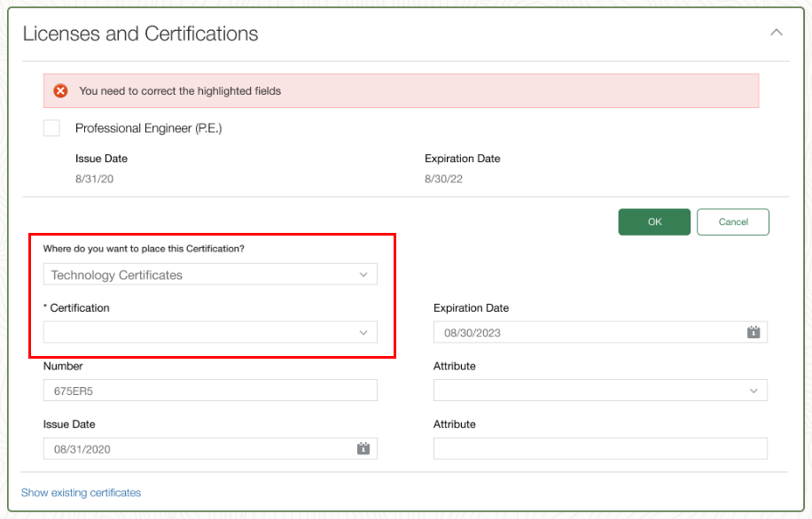Collapse the Licenses and Certifications section
This screenshot has height=519, width=812.
point(777,33)
